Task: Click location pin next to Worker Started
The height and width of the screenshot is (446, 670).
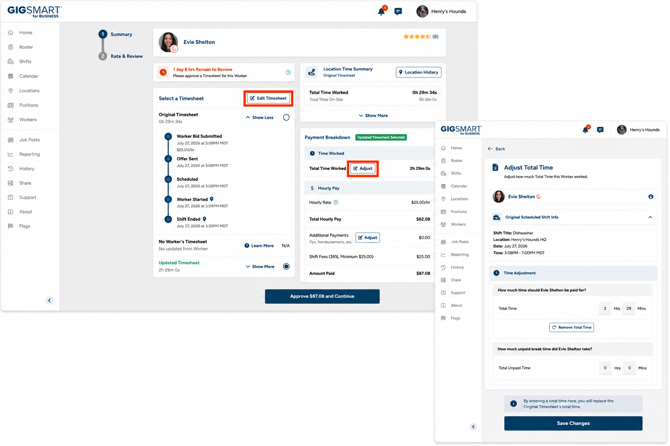Action: coord(212,199)
